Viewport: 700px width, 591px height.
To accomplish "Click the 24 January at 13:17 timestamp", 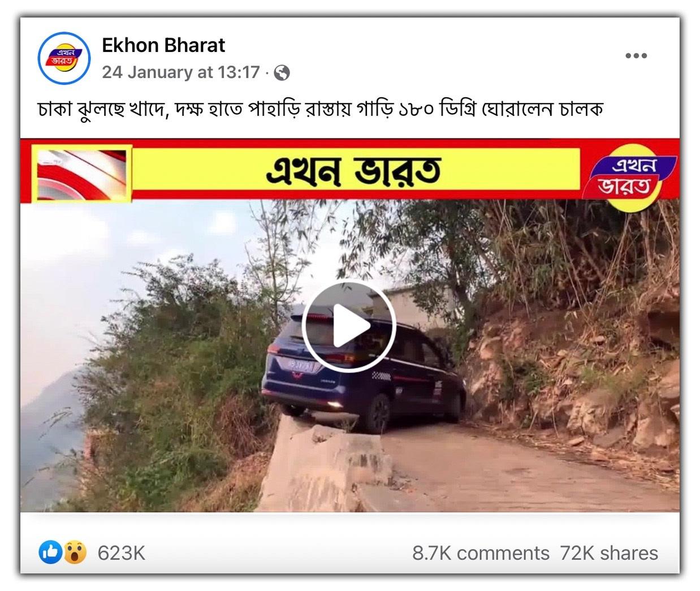I will (180, 72).
